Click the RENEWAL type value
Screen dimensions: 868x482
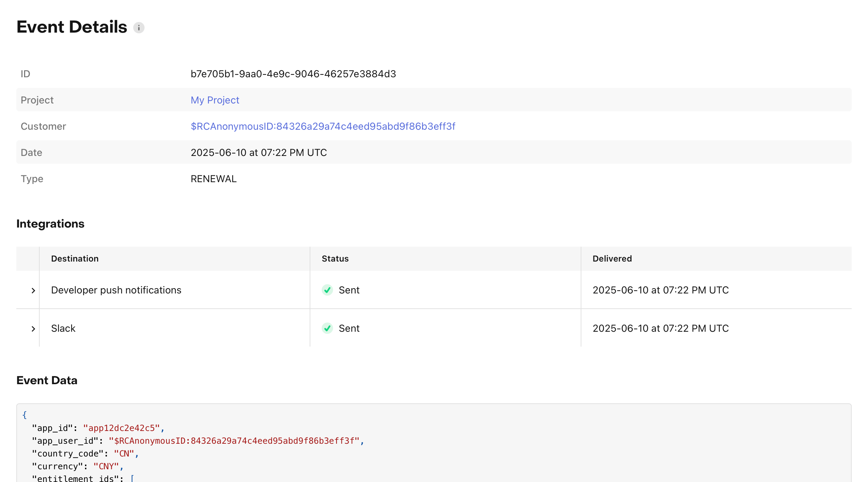pos(213,179)
